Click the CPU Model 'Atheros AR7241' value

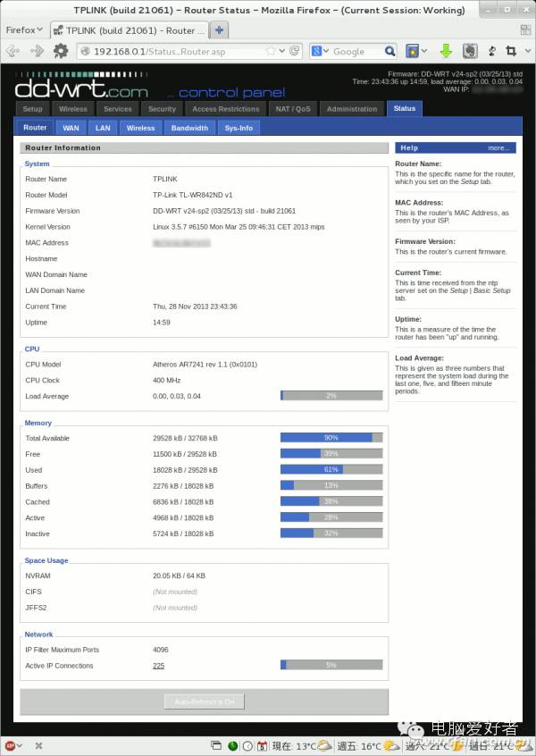point(205,365)
